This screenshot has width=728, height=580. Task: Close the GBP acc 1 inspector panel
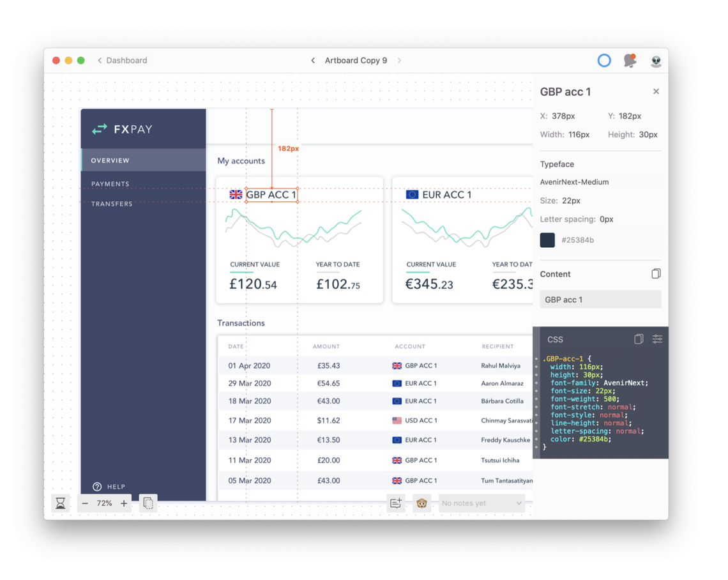coord(656,91)
